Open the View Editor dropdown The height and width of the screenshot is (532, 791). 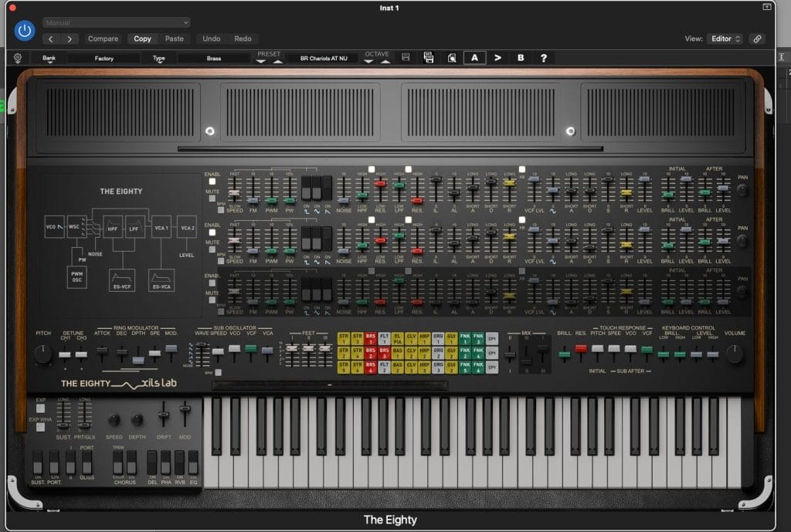(726, 39)
